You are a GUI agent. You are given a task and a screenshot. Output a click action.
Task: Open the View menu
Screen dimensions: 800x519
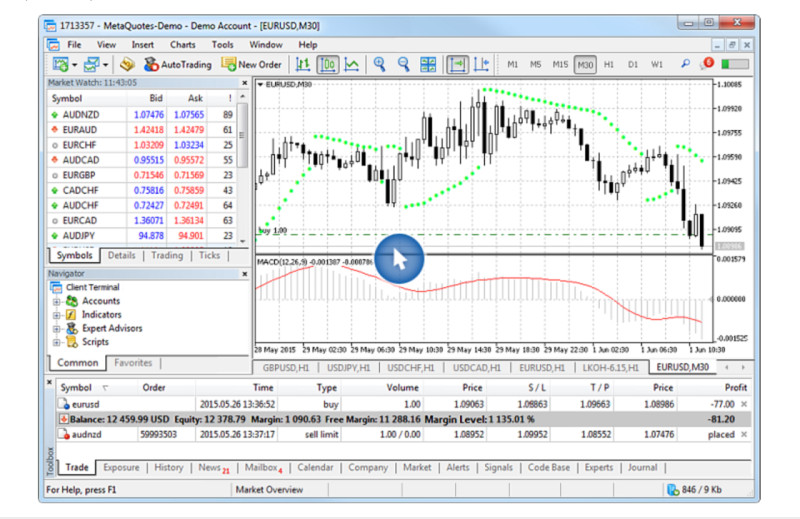pos(106,45)
